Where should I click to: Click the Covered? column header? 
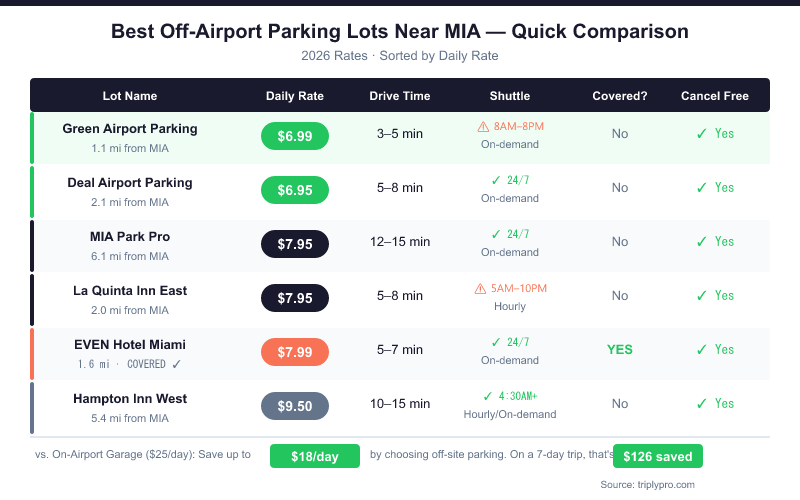[620, 96]
